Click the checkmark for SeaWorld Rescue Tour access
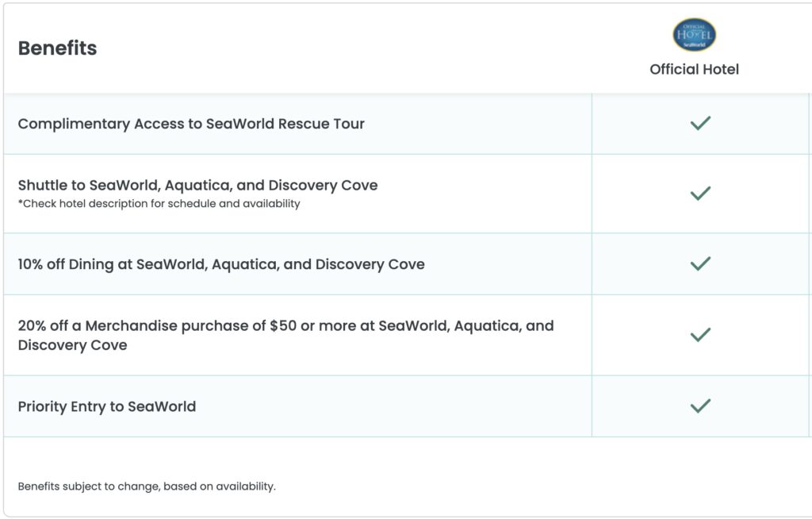812x519 pixels. (700, 123)
